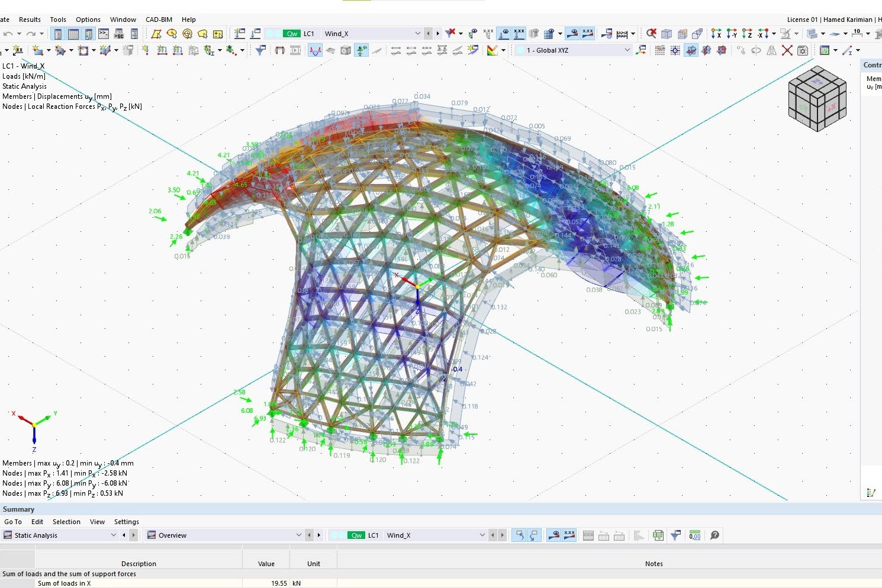Image resolution: width=882 pixels, height=588 pixels.
Task: Click the help icon in Summary toolbar
Action: pos(714,535)
